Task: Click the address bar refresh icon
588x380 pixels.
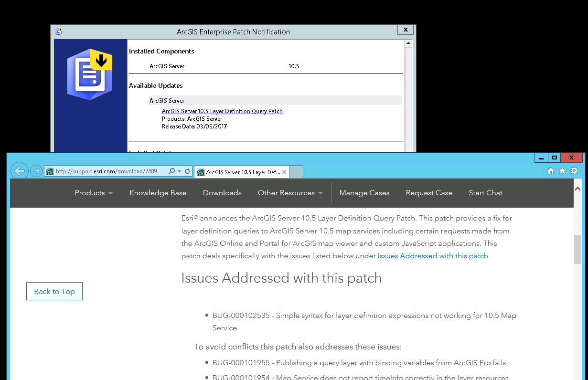Action: click(187, 171)
